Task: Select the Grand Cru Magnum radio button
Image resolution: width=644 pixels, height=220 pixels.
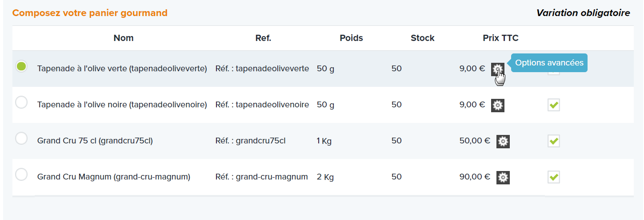Action: pyautogui.click(x=21, y=175)
